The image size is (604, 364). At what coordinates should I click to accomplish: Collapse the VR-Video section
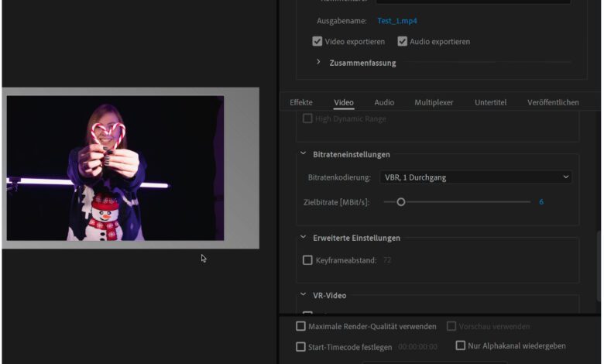click(x=304, y=295)
